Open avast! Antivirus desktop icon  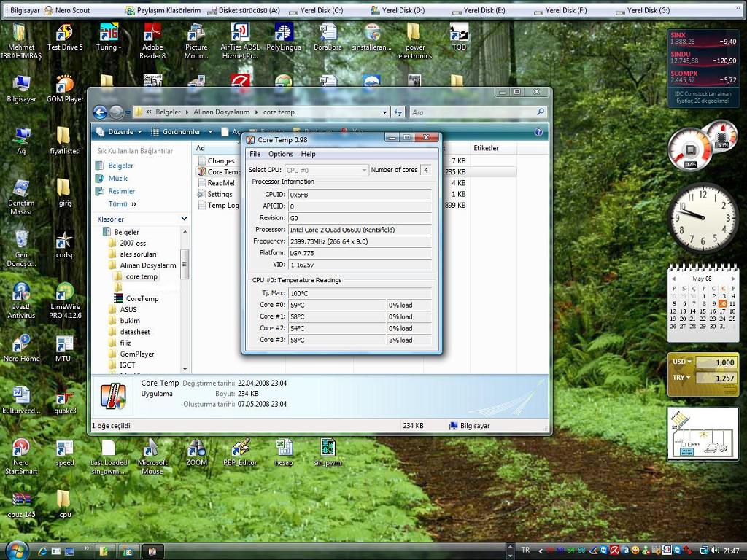[21, 301]
